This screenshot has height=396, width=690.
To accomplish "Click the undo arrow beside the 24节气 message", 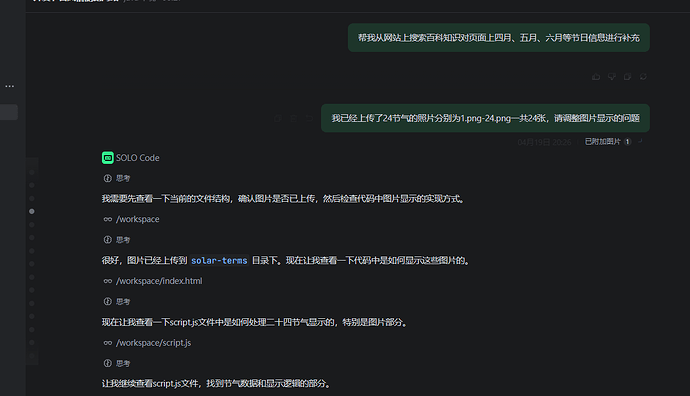I will (309, 118).
